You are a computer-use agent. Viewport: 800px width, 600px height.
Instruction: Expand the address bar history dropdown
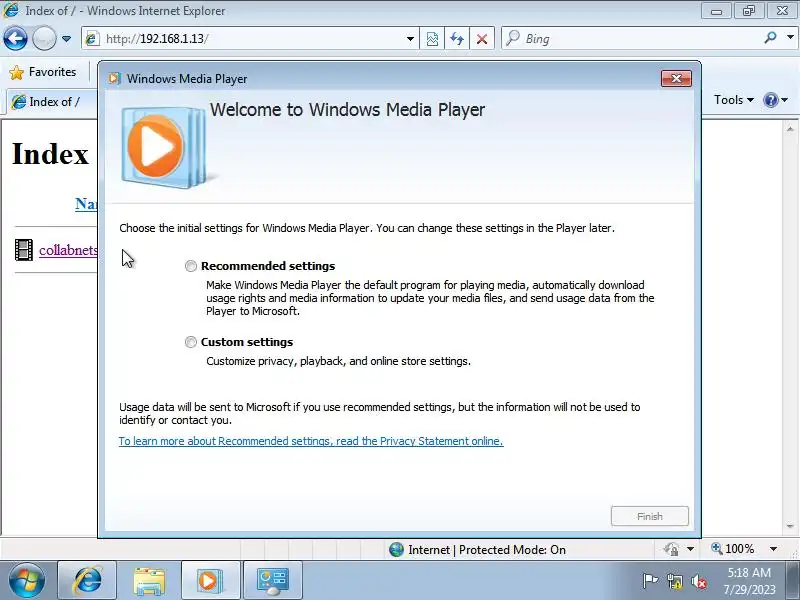410,39
